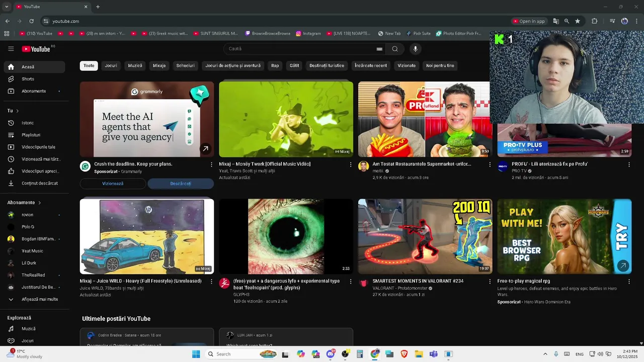
Task: Open the Instagram bookmark
Action: point(308,34)
